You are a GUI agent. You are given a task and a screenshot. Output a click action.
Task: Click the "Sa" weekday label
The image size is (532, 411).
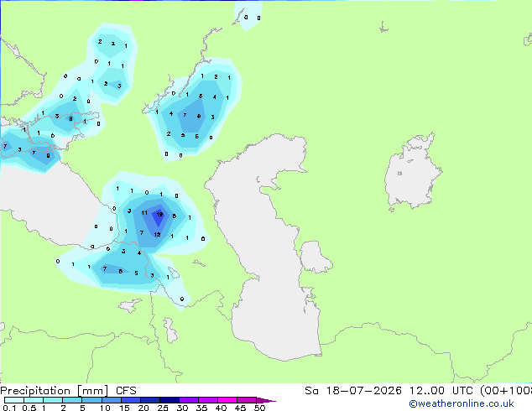pyautogui.click(x=311, y=391)
